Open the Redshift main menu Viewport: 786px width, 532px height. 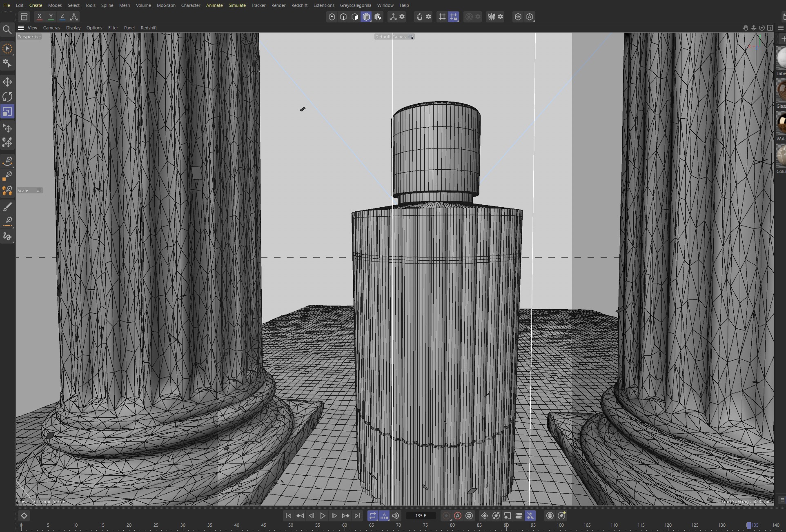[299, 5]
